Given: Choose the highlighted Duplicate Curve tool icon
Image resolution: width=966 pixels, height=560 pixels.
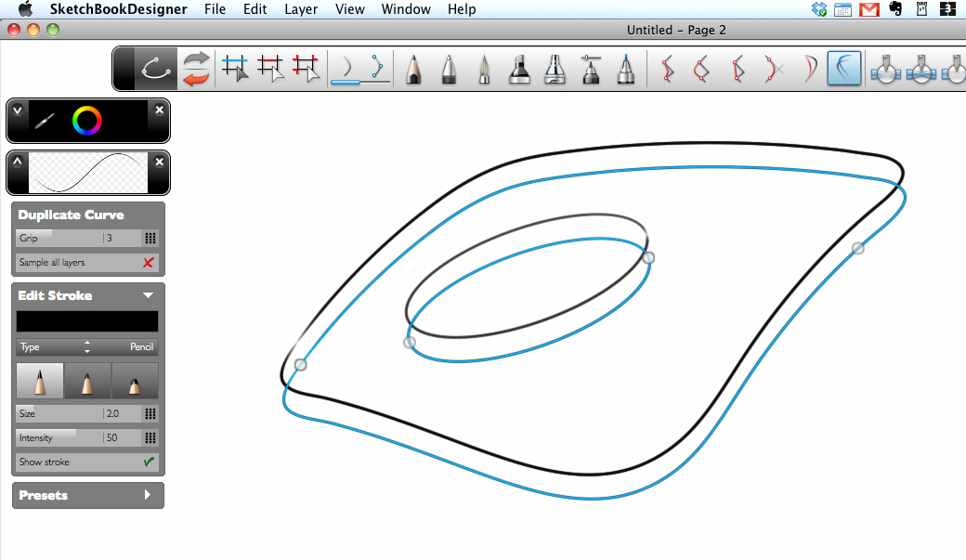Looking at the screenshot, I should pos(843,70).
